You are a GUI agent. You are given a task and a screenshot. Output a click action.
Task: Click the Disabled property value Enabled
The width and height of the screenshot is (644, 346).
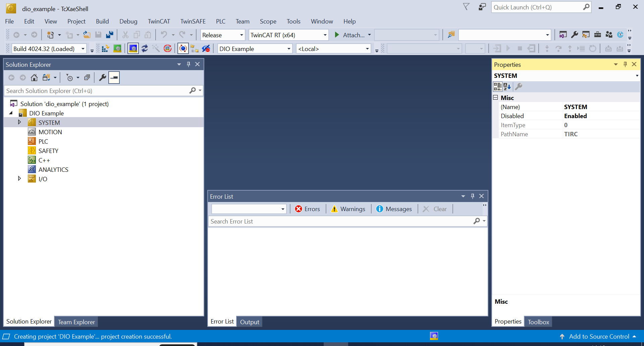click(575, 116)
